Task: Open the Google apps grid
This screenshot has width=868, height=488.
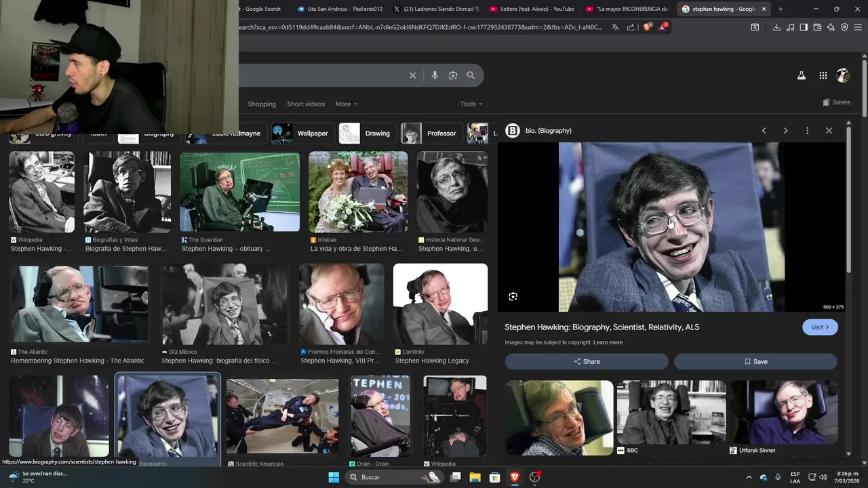Action: coord(823,76)
